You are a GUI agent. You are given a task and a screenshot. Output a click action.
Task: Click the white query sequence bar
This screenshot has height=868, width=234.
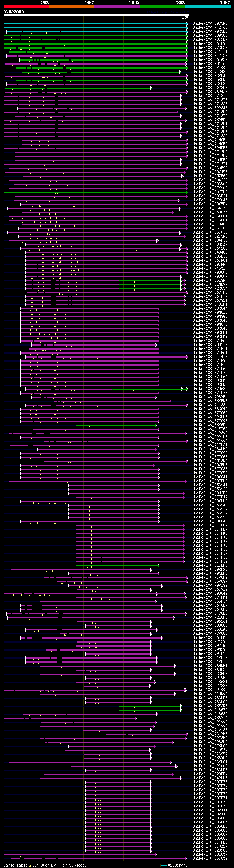pyautogui.click(x=97, y=15)
